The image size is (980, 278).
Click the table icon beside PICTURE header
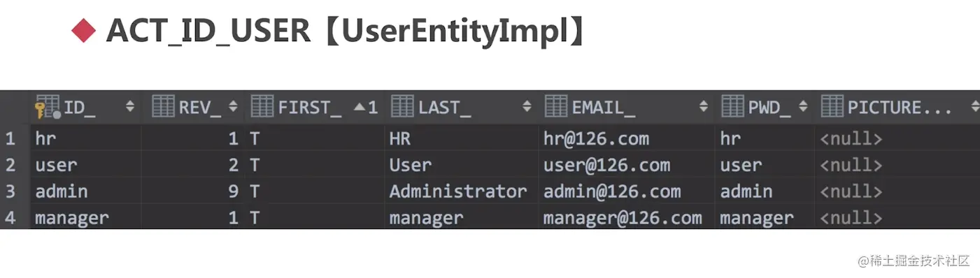pos(832,106)
